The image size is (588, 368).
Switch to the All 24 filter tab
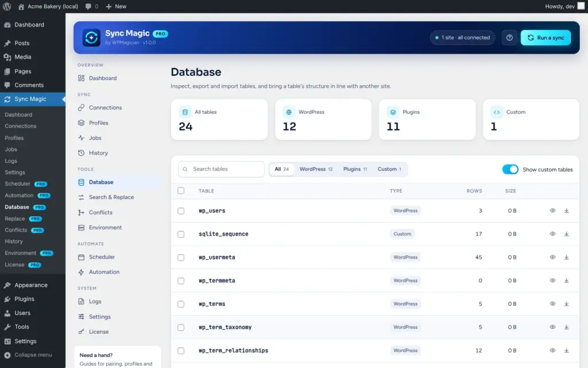(281, 170)
